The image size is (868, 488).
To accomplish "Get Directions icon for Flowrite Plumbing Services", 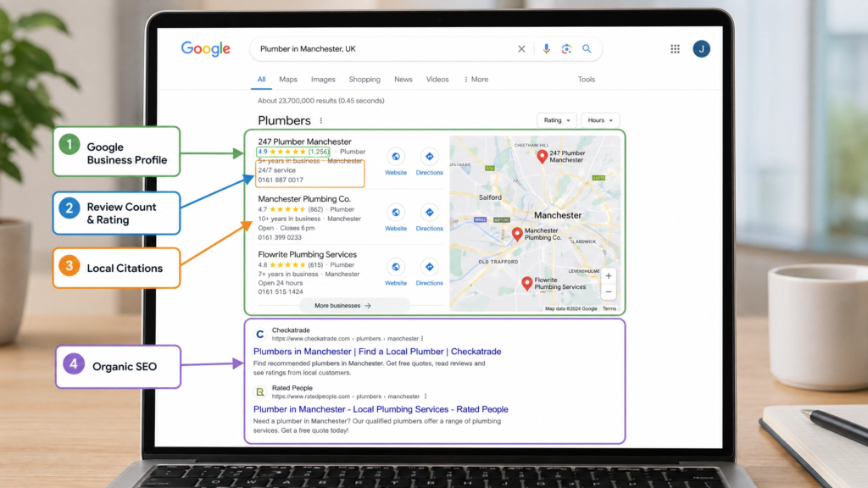I will [x=429, y=267].
